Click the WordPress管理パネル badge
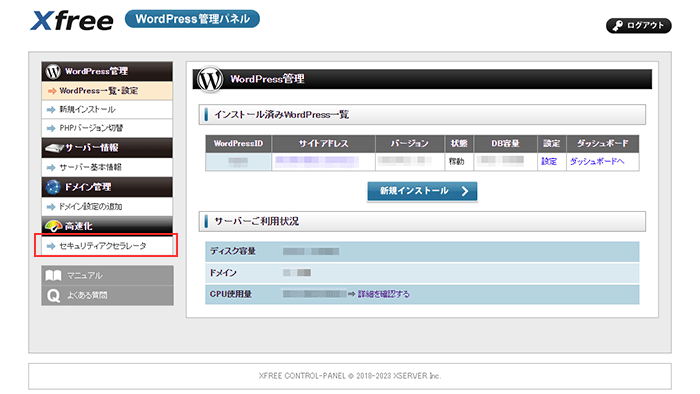The width and height of the screenshot is (700, 394). 192,19
